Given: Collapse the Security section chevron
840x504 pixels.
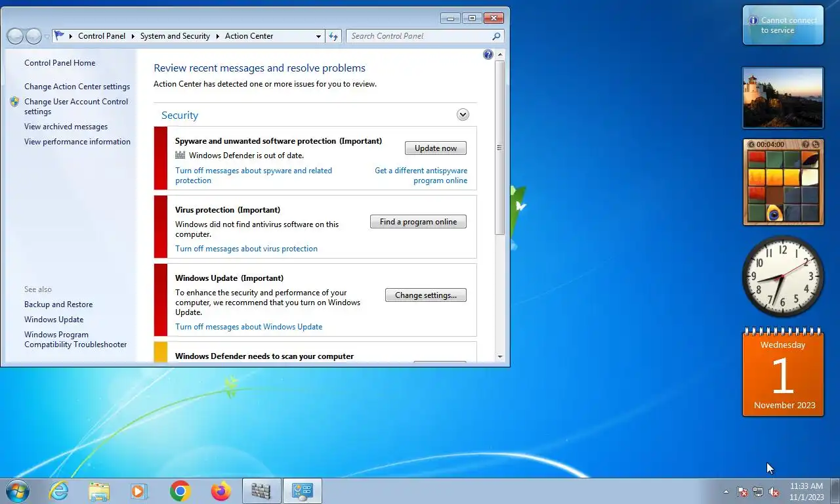Looking at the screenshot, I should click(x=463, y=115).
